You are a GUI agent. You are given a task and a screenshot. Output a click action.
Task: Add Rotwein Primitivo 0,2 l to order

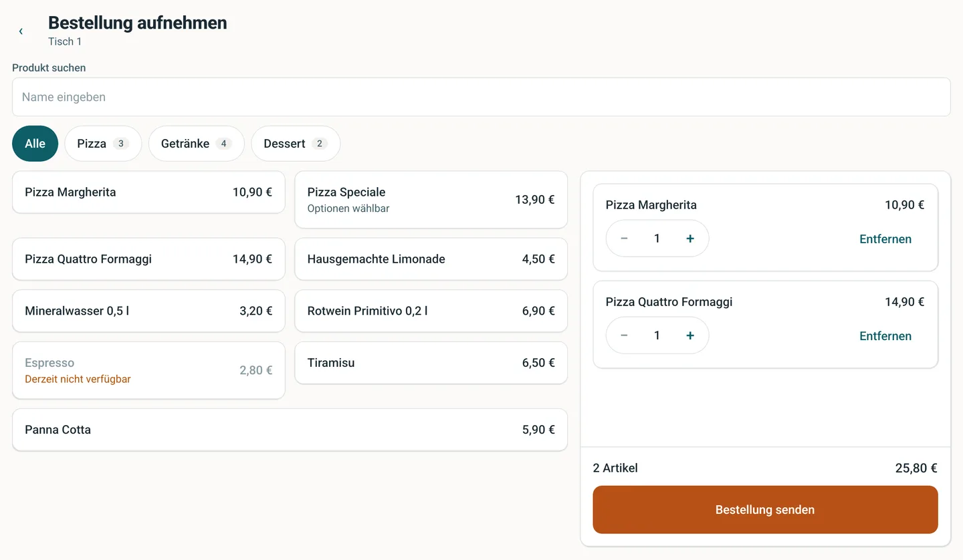click(431, 311)
